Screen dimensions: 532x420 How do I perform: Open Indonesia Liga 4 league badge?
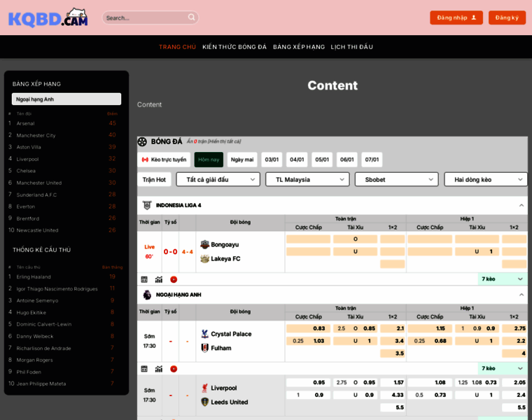(147, 205)
